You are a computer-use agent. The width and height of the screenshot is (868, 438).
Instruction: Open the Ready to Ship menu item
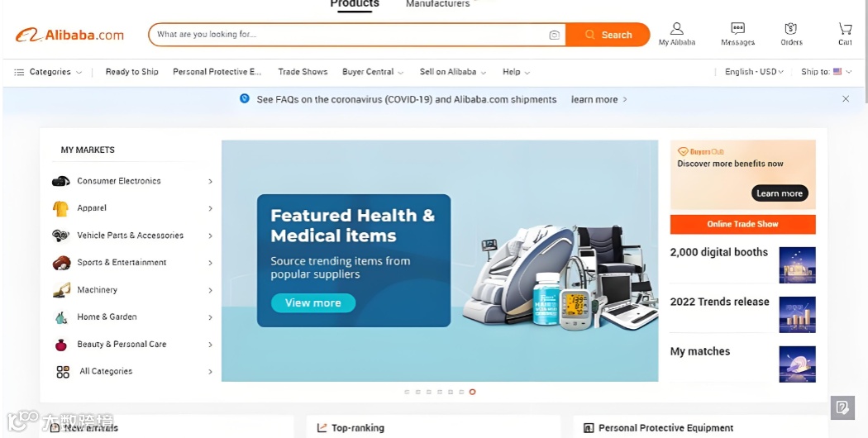coord(131,72)
